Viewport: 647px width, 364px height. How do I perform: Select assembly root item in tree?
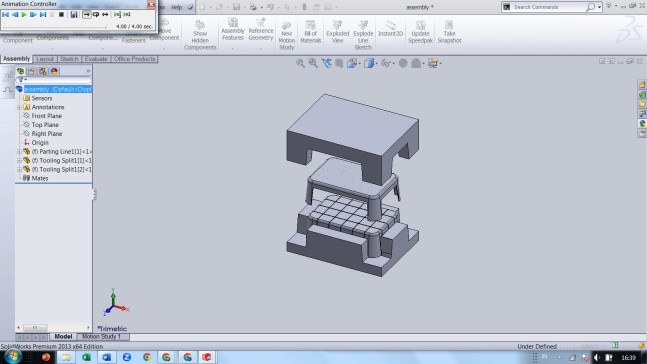tap(54, 89)
